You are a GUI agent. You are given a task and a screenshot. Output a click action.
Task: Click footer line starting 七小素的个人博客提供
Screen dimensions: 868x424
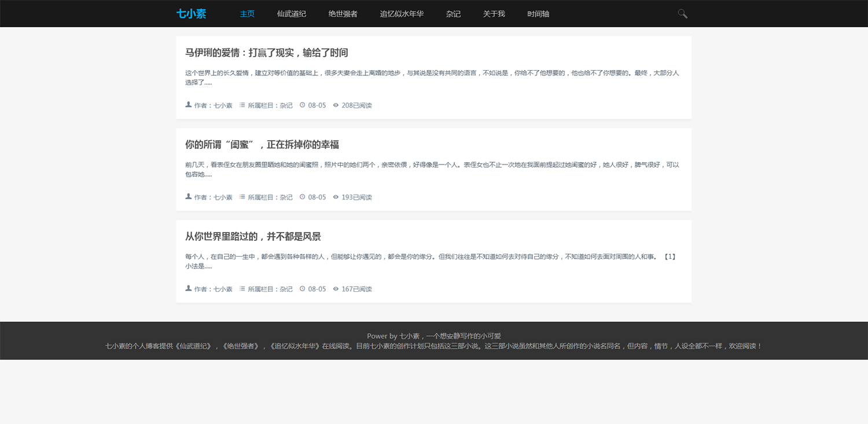point(434,346)
